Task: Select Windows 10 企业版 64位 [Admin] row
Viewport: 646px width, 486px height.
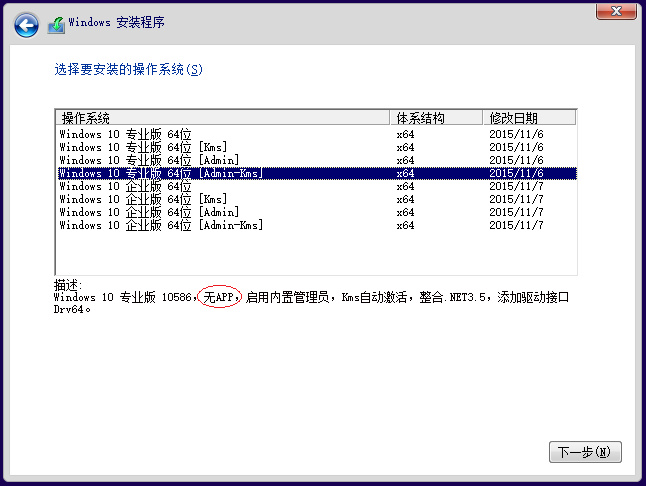Action: tap(316, 213)
